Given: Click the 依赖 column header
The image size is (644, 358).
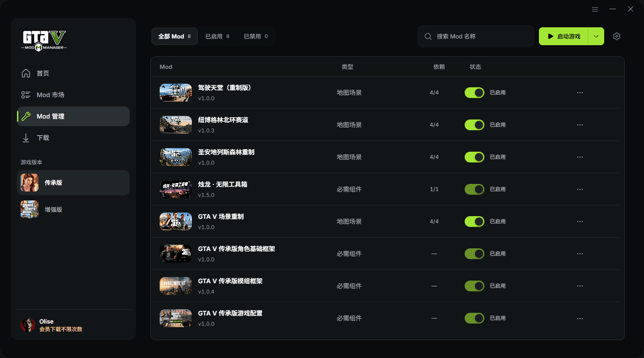Looking at the screenshot, I should (439, 67).
